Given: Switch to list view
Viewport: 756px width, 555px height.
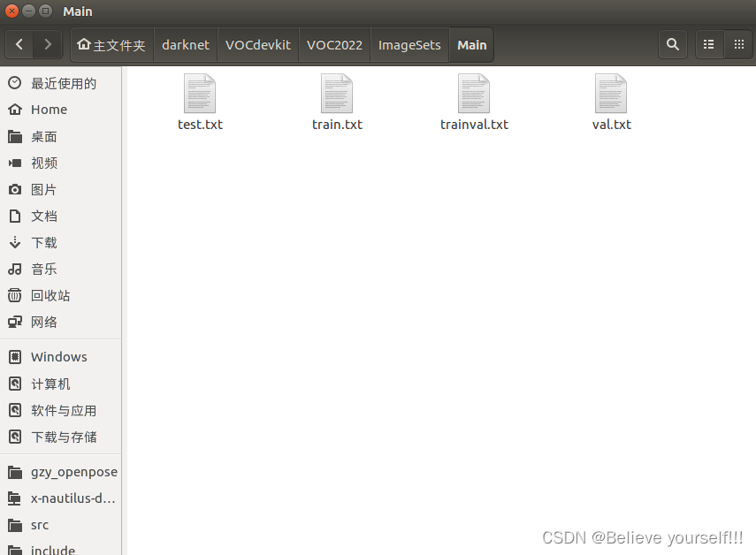Looking at the screenshot, I should pyautogui.click(x=708, y=45).
